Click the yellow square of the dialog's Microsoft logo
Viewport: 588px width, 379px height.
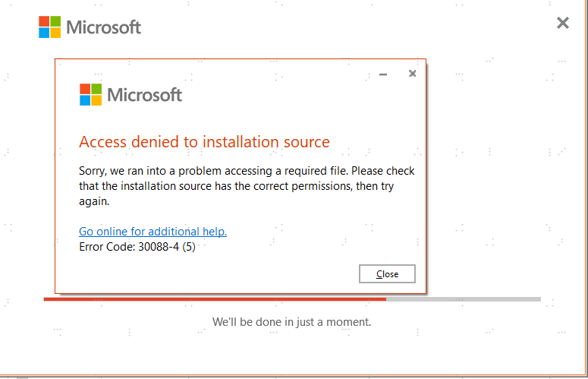[96, 100]
